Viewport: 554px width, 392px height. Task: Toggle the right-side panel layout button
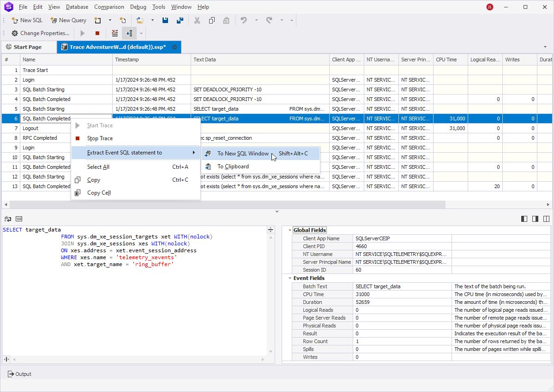click(535, 219)
